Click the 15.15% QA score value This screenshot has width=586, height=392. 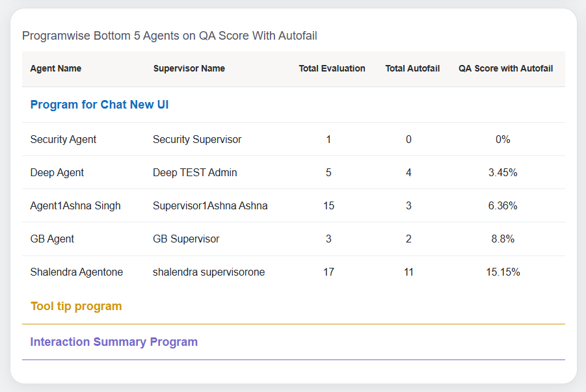click(x=503, y=272)
